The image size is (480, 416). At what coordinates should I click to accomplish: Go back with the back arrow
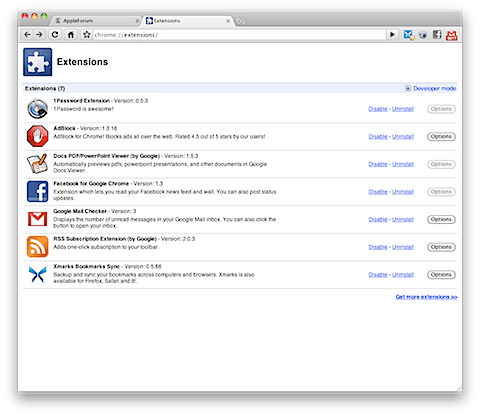[x=27, y=35]
